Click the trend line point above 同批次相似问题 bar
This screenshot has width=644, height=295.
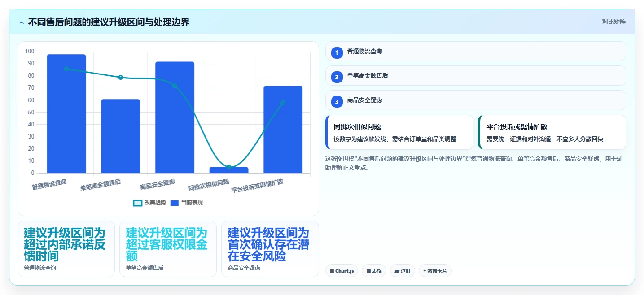(229, 167)
